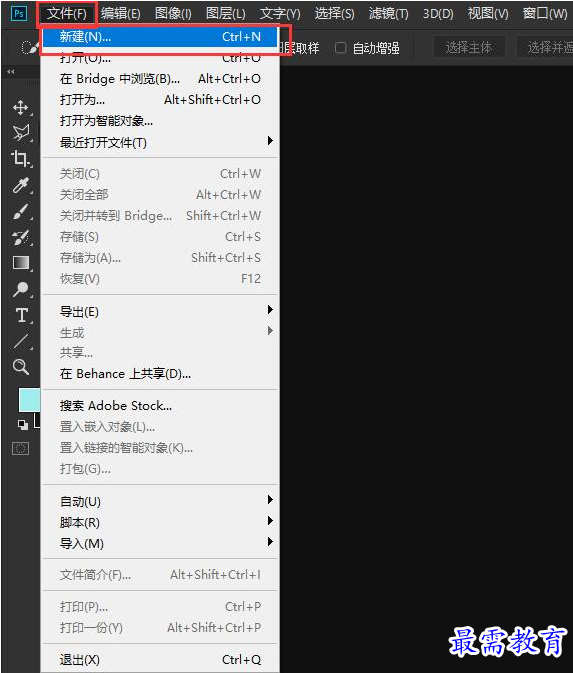Select the History Brush tool
573x673 pixels.
tap(20, 237)
